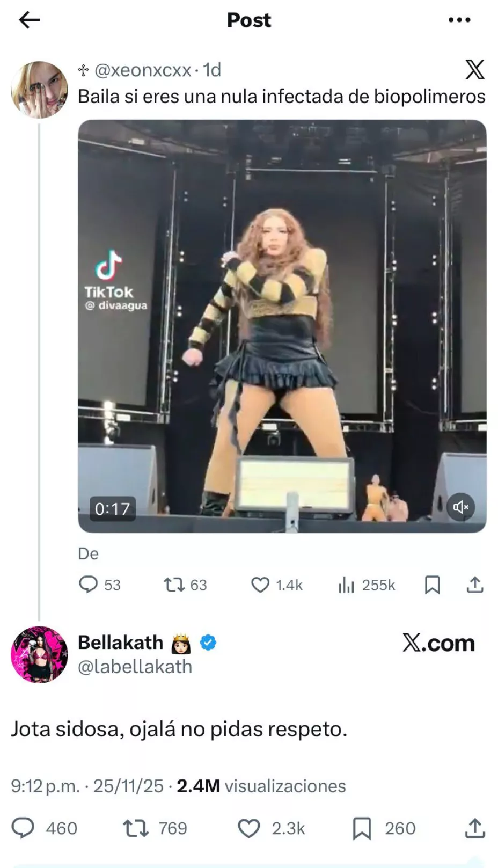Tap the share icon at the bottom row
This screenshot has width=498, height=868.
tap(474, 828)
